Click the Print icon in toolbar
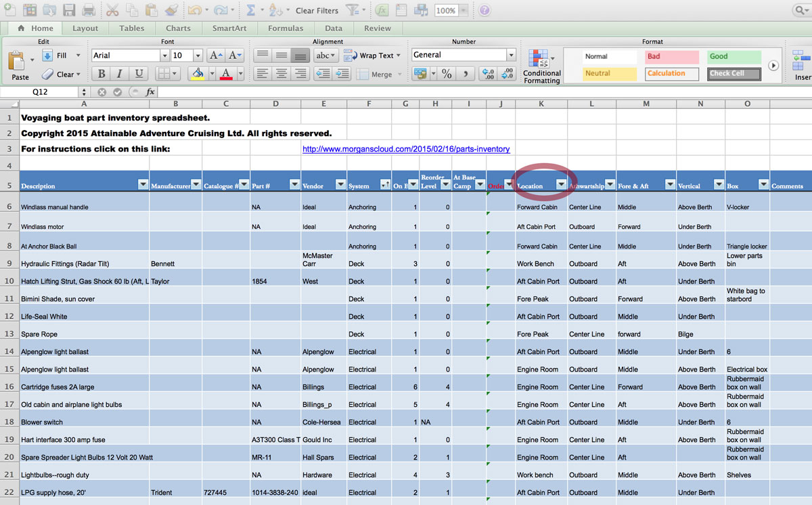812x505 pixels. click(x=89, y=10)
